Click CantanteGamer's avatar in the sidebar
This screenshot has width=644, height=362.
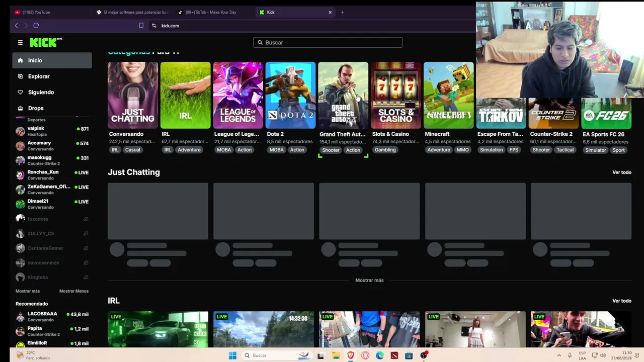[20, 248]
